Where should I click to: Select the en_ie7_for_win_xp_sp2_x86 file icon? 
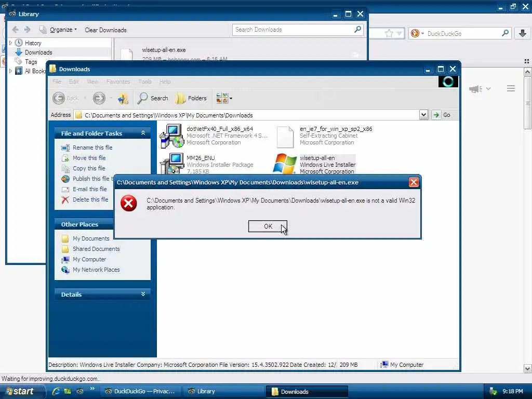[x=285, y=137]
